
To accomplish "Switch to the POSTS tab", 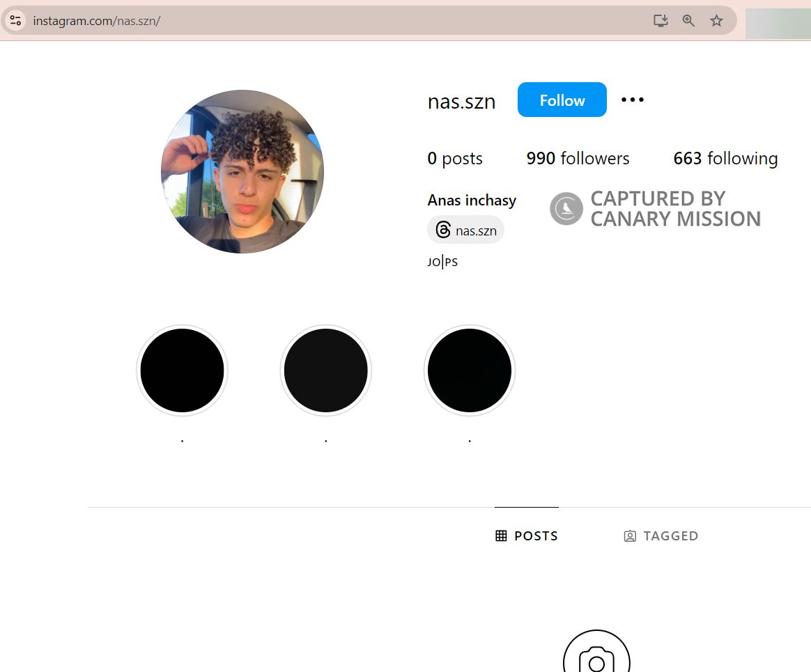I will [527, 536].
